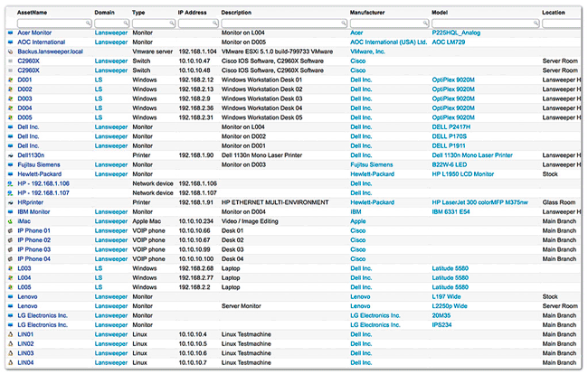The width and height of the screenshot is (588, 375).
Task: Sort the table by Model column header
Action: (x=441, y=13)
